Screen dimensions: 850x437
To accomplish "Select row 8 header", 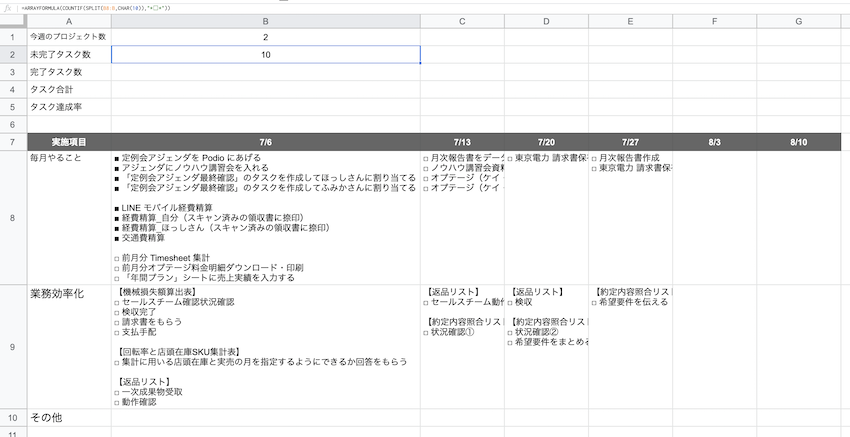I will click(x=12, y=216).
